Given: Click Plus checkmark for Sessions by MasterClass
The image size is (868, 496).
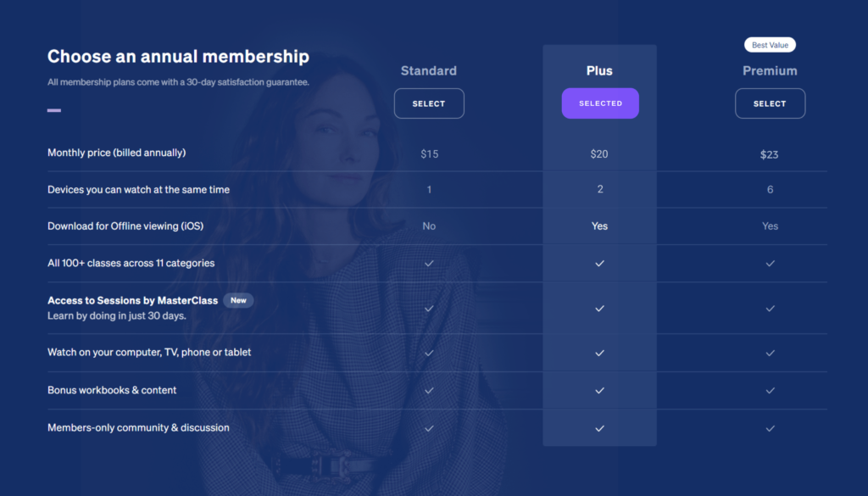Looking at the screenshot, I should pos(600,309).
